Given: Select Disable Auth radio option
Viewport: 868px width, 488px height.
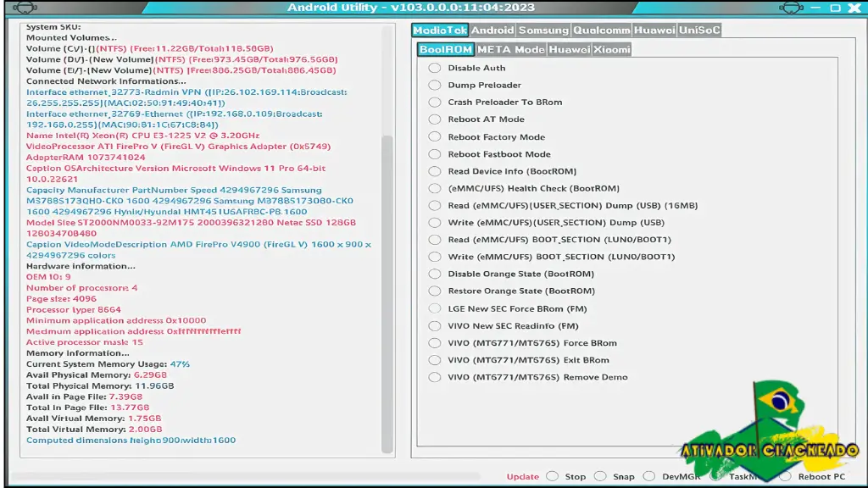Looking at the screenshot, I should 435,68.
